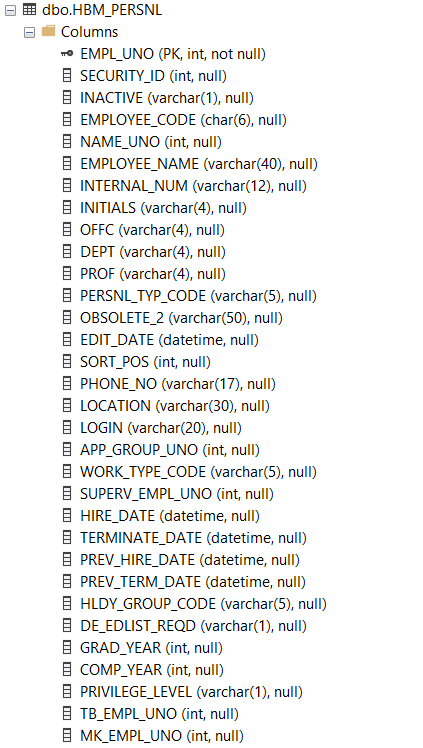423x748 pixels.
Task: Click the column icon beside HIRE_DATE
Action: click(x=67, y=516)
